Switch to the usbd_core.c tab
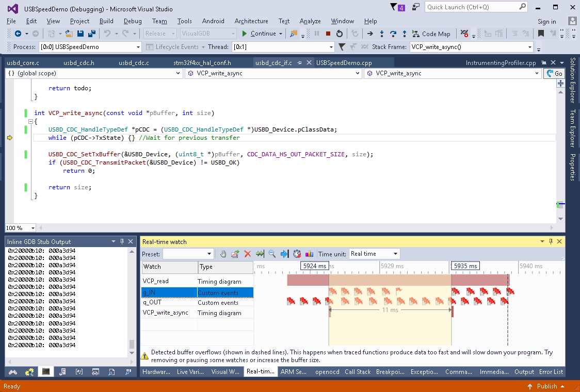 tap(23, 63)
